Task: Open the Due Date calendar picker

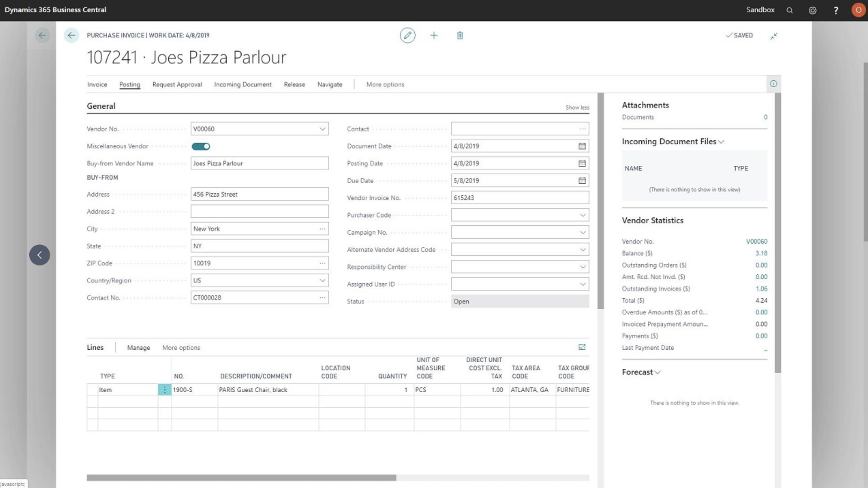Action: [x=582, y=180]
